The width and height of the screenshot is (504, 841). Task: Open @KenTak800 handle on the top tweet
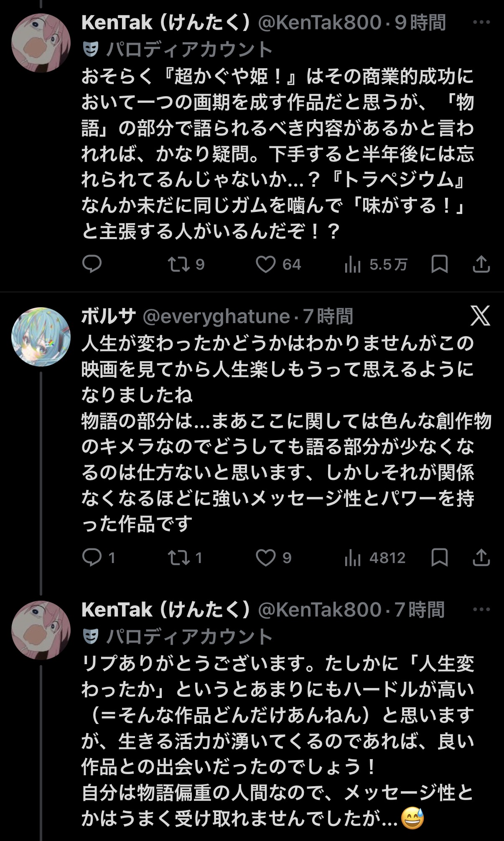tap(320, 23)
